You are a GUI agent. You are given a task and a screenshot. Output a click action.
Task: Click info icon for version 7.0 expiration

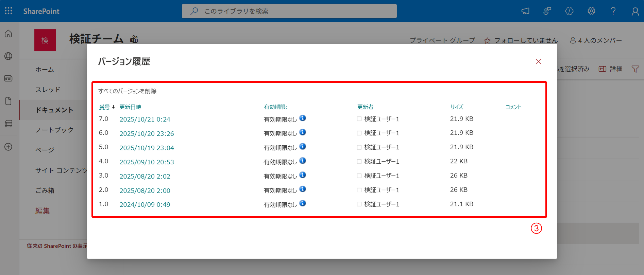point(303,118)
